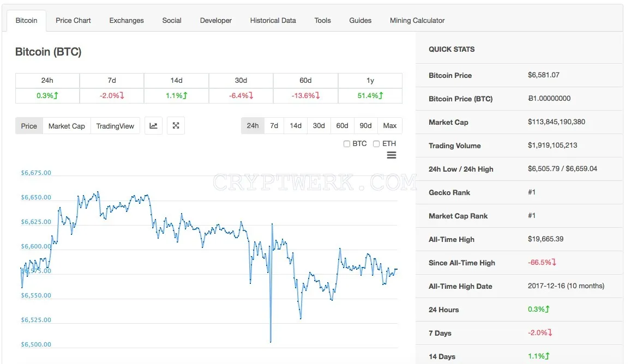The height and width of the screenshot is (364, 631).
Task: Open the Exchanges tab
Action: [127, 21]
